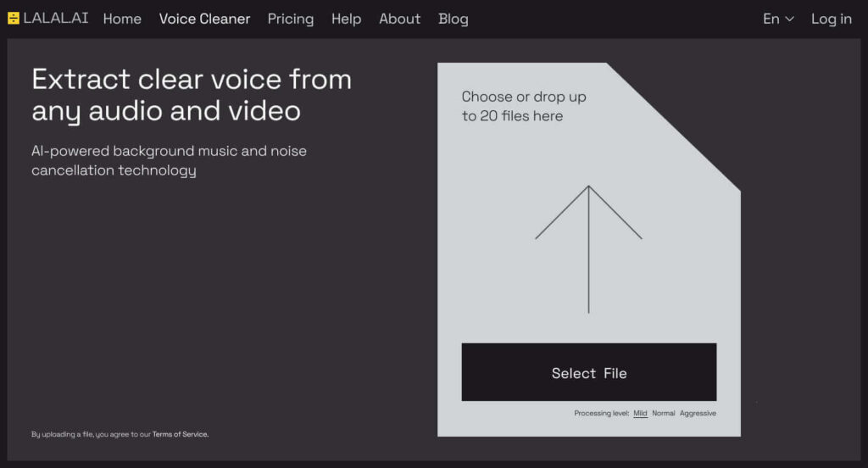Click Log in

click(831, 19)
